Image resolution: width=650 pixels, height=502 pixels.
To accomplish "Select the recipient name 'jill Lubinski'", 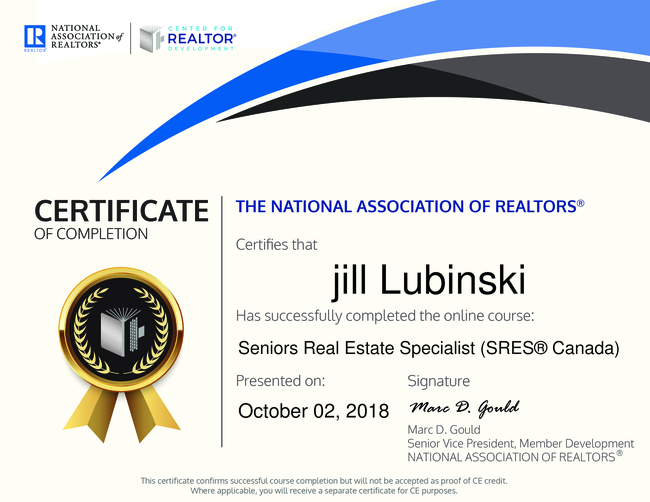I will (429, 281).
